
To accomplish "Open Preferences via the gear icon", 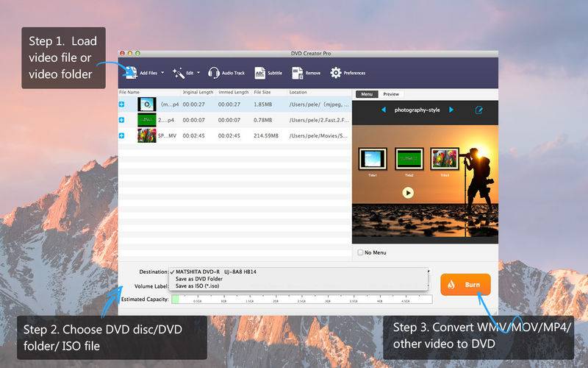I will (x=336, y=73).
